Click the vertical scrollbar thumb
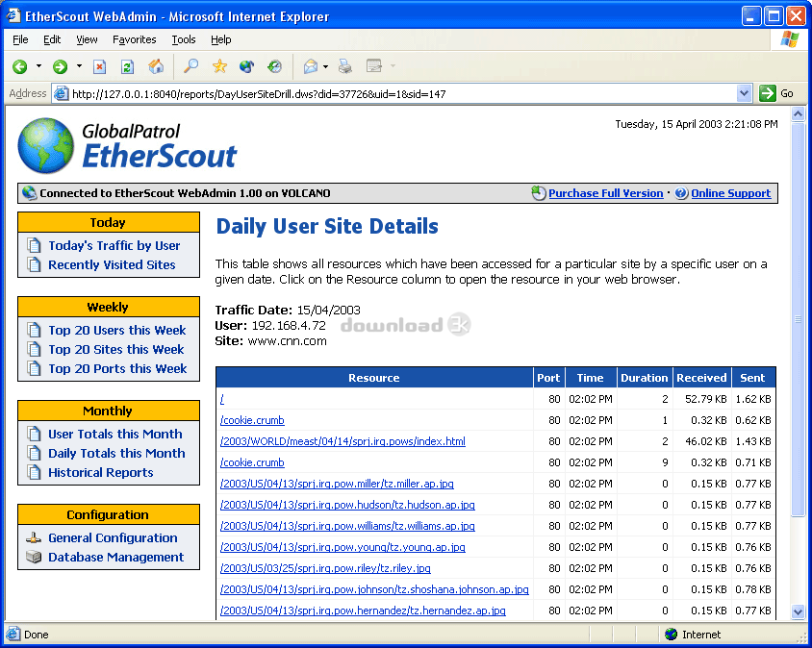The image size is (812, 648). tap(798, 319)
